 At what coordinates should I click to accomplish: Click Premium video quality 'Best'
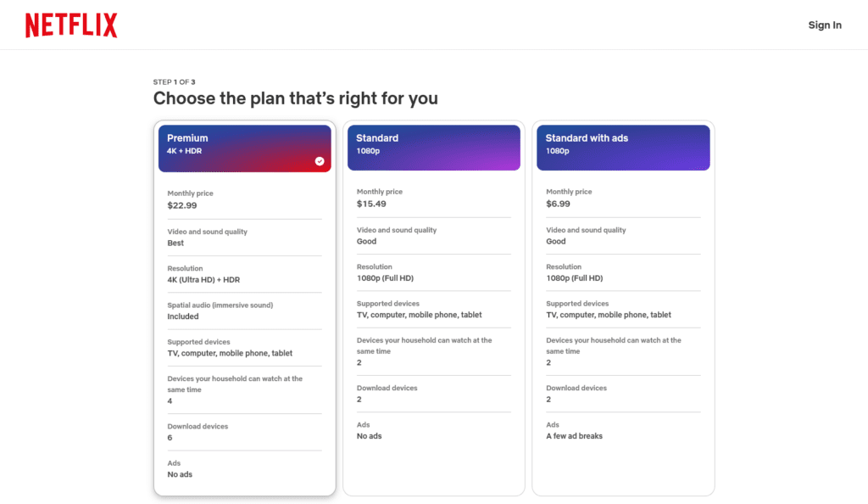[x=175, y=243]
